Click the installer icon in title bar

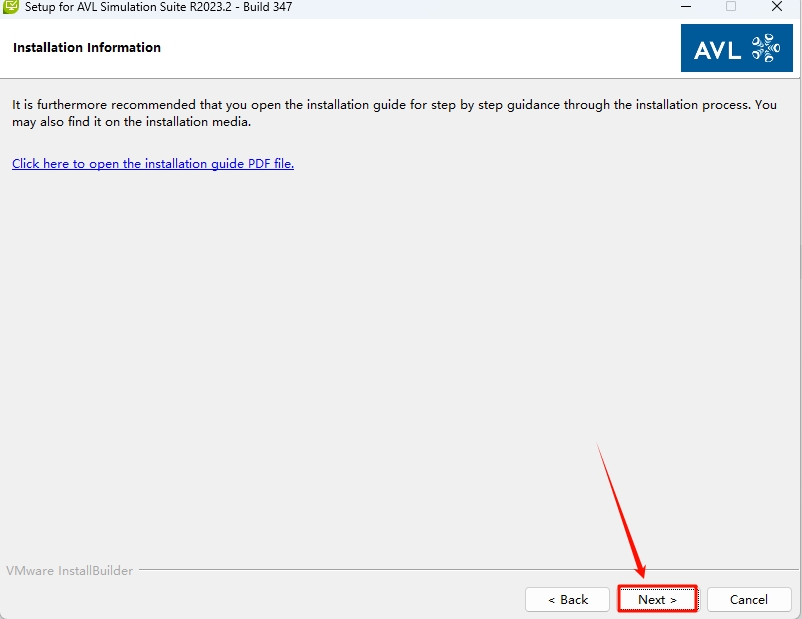[x=11, y=6]
